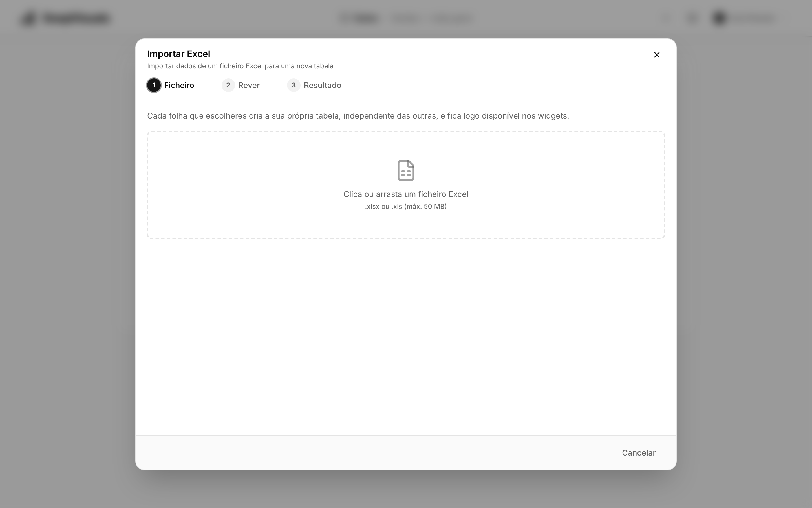This screenshot has height=508, width=812.
Task: Click the ".xlsx ou .xls (máx. 50 MB)" hint
Action: [x=406, y=206]
